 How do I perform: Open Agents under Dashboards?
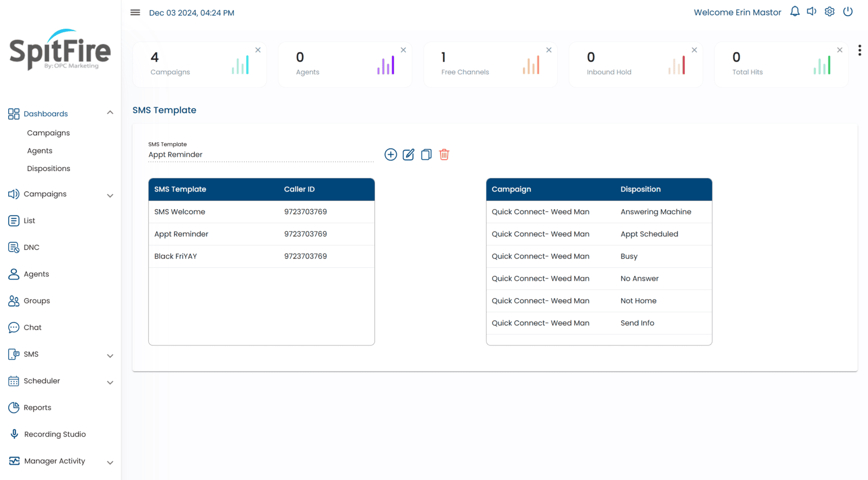(x=40, y=151)
